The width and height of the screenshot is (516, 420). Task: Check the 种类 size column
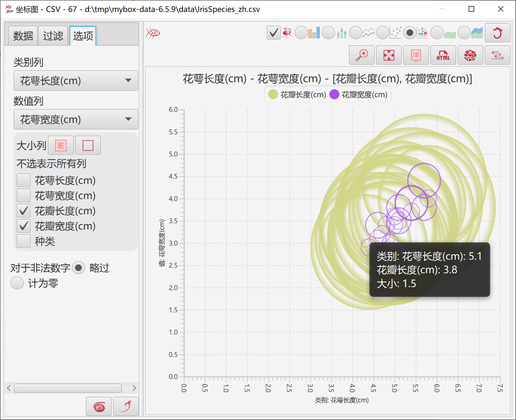click(24, 241)
